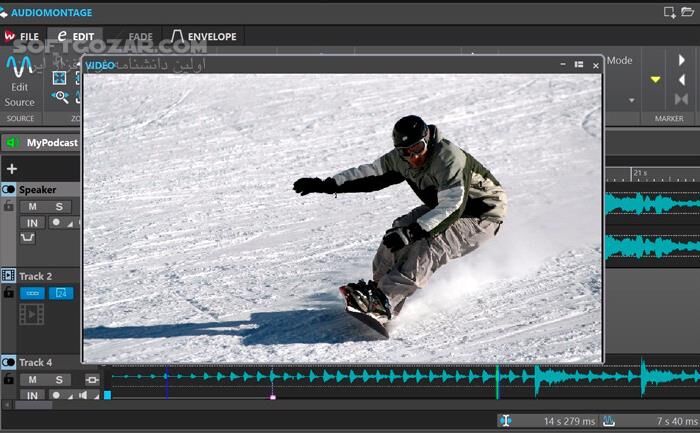Click the add track plus icon

click(x=12, y=169)
